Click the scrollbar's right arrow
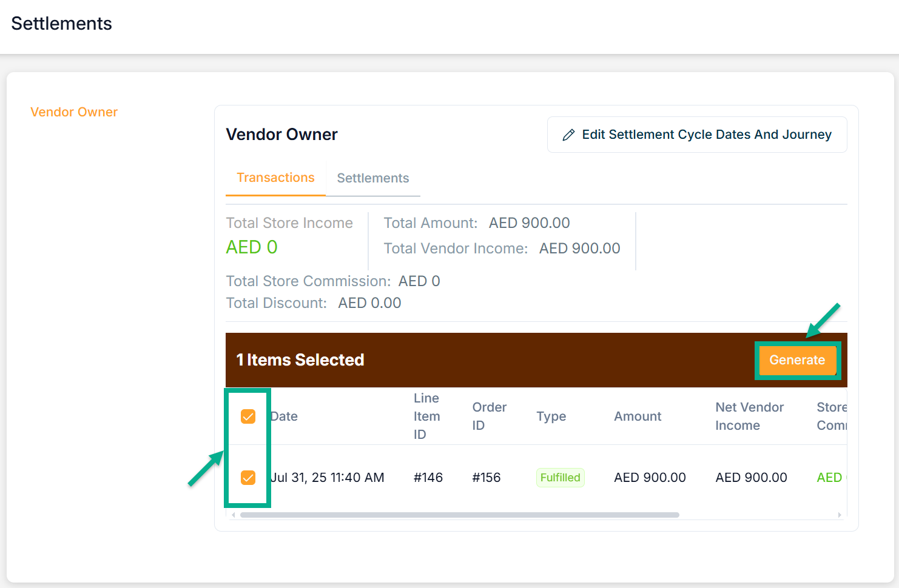Image resolution: width=899 pixels, height=588 pixels. click(839, 515)
